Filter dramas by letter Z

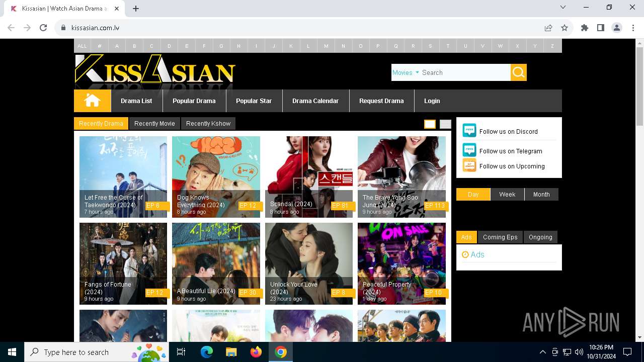[x=552, y=46]
